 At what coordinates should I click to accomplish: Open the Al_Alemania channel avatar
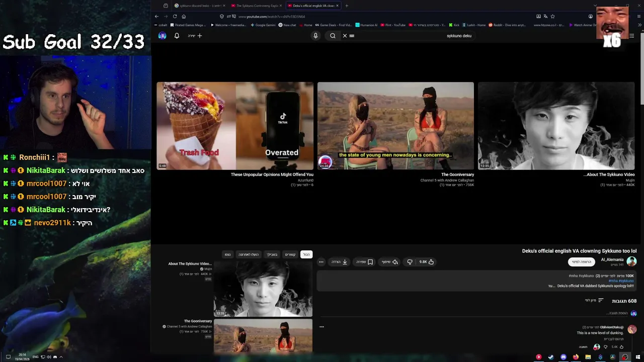point(631,261)
